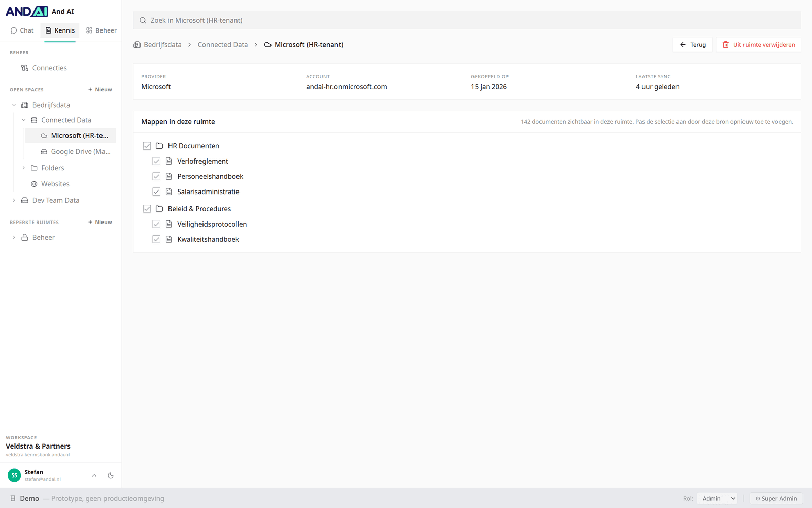The image size is (812, 508).
Task: Switch to the Kennis tab
Action: point(60,30)
